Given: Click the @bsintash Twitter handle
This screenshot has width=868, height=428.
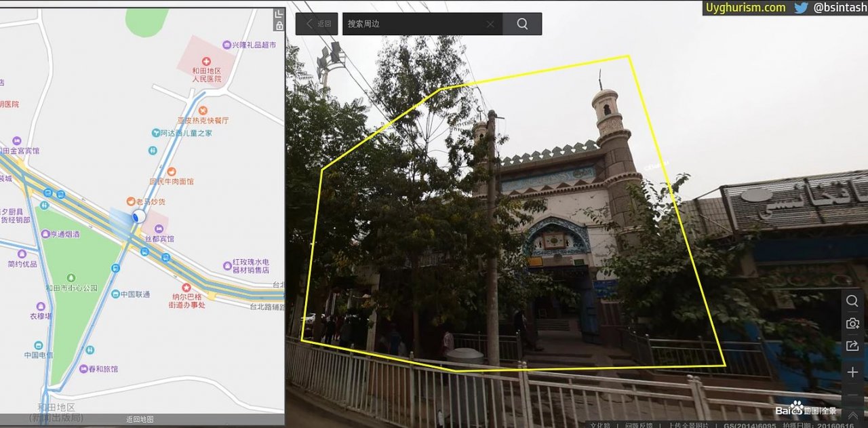Looking at the screenshot, I should [x=840, y=7].
